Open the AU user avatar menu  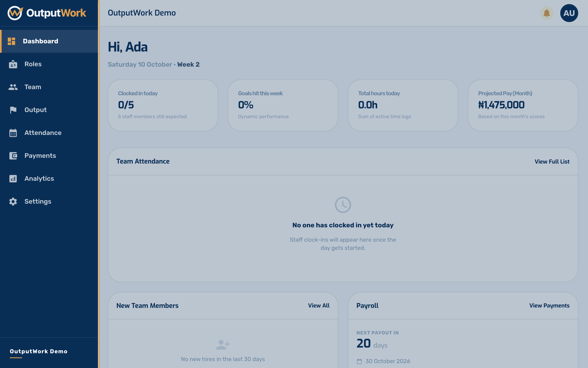click(569, 13)
